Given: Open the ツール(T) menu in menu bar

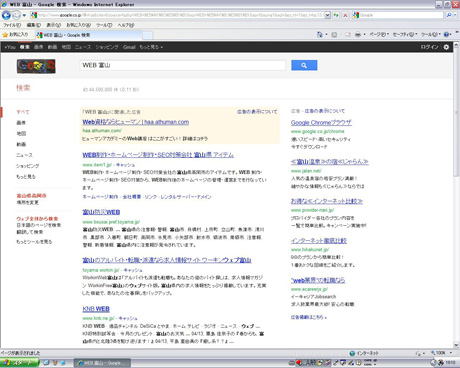Looking at the screenshot, I should pyautogui.click(x=104, y=25).
